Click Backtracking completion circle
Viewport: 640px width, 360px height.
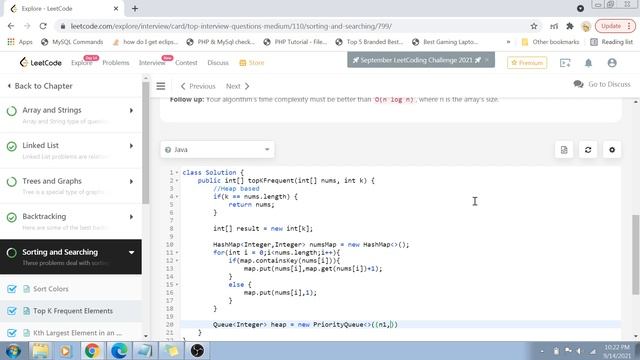click(x=12, y=217)
